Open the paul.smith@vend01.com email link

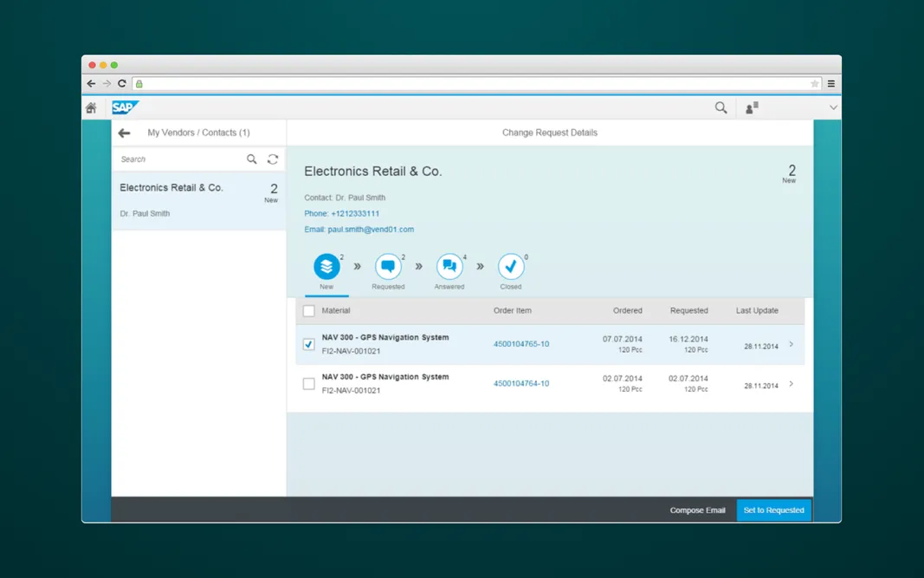click(371, 230)
